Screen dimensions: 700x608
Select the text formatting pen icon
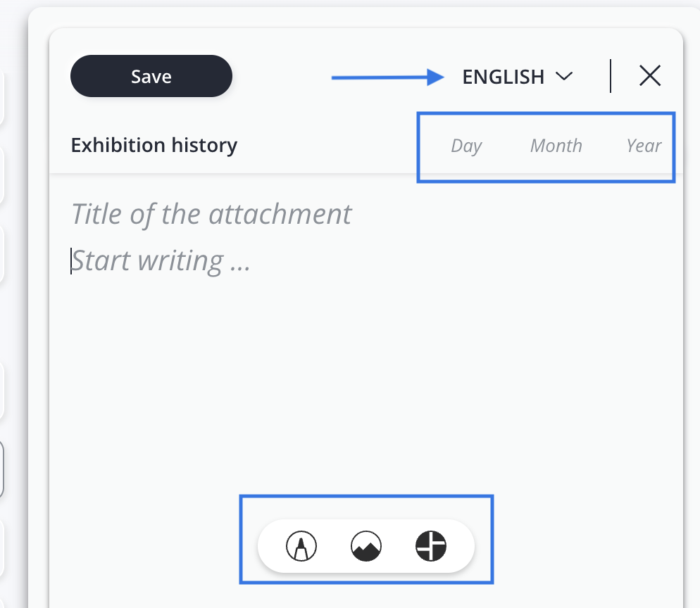(301, 546)
